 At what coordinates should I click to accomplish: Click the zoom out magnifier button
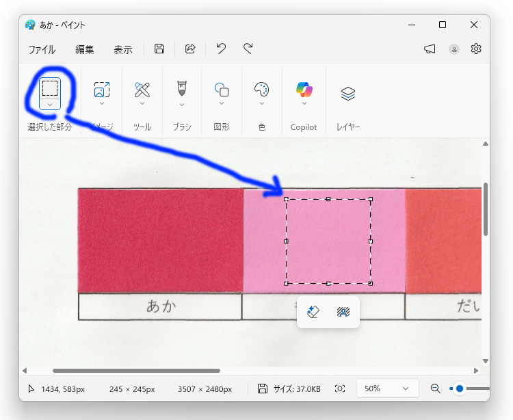point(435,389)
